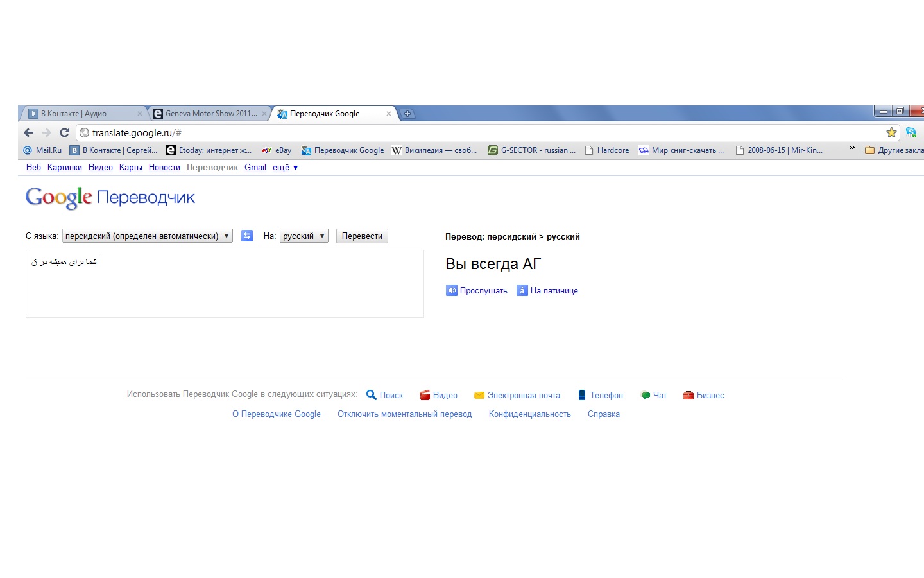The width and height of the screenshot is (924, 578).
Task: Open G-SECTOR bookmark
Action: click(x=531, y=150)
